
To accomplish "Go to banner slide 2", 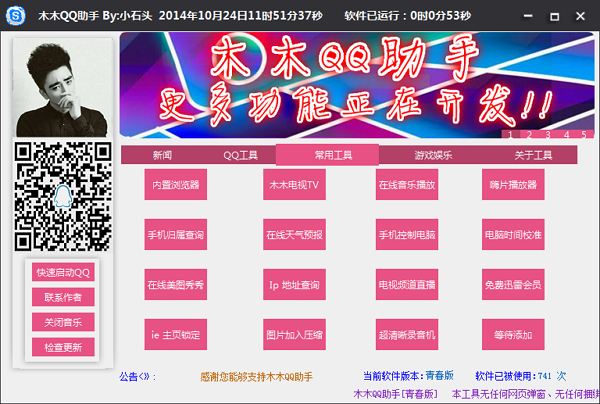I will pos(529,134).
